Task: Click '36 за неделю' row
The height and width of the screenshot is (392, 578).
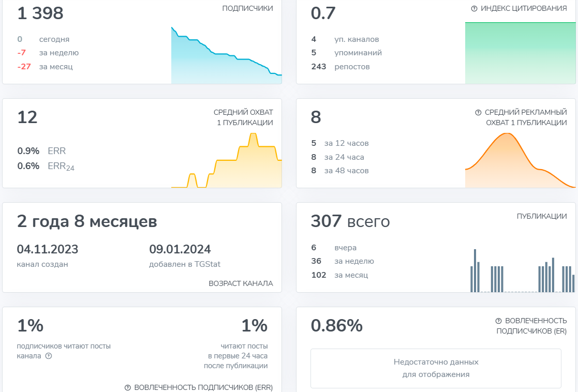Action: tap(343, 262)
